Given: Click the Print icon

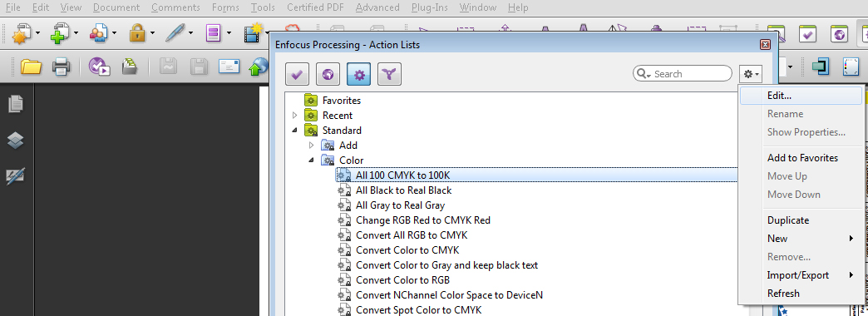Looking at the screenshot, I should 61,67.
